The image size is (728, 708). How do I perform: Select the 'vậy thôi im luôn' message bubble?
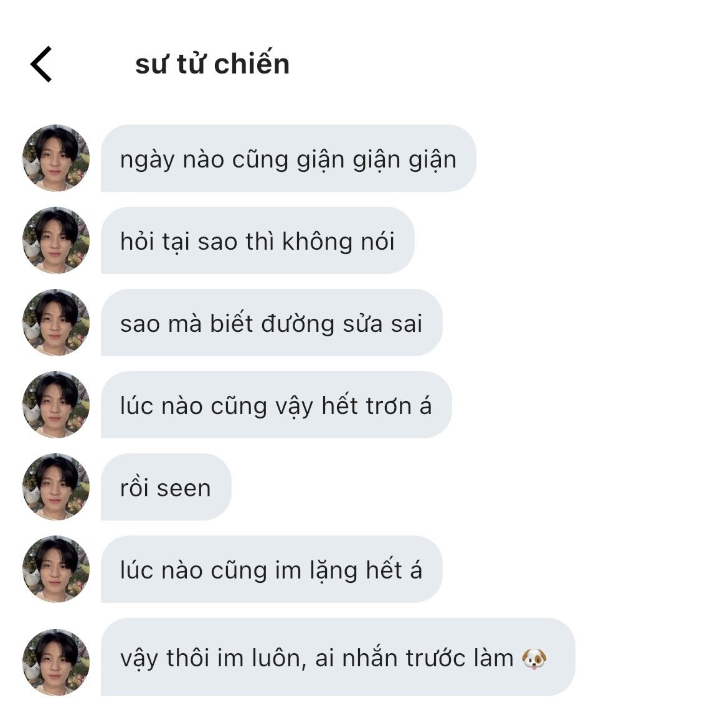(338, 656)
